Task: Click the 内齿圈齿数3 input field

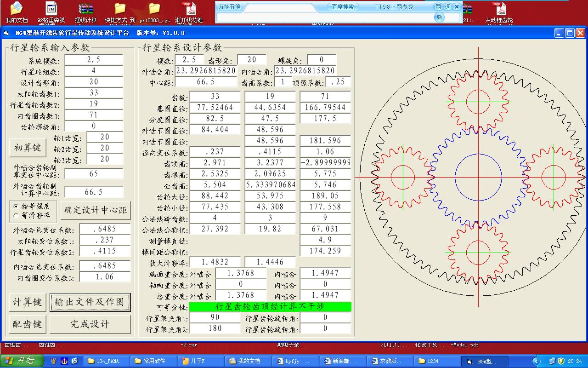Action: [x=94, y=115]
